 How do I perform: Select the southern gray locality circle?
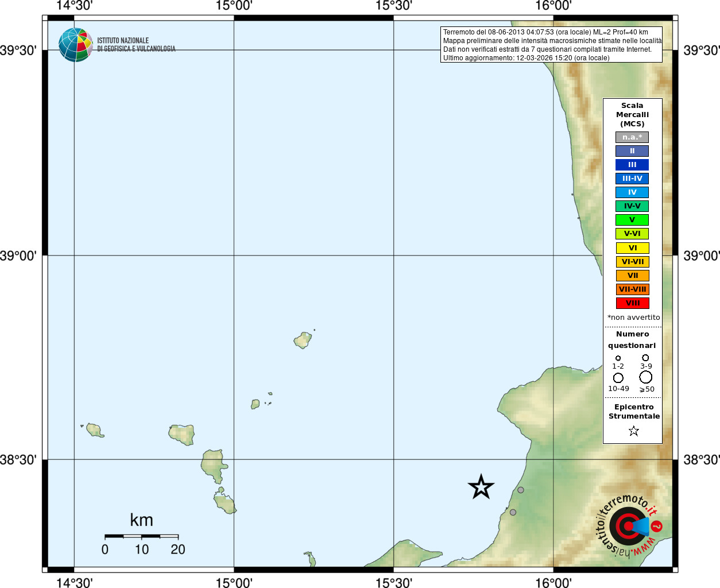[513, 512]
